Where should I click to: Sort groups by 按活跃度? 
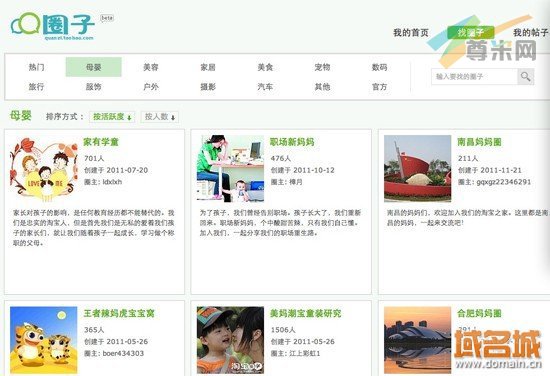[x=112, y=117]
